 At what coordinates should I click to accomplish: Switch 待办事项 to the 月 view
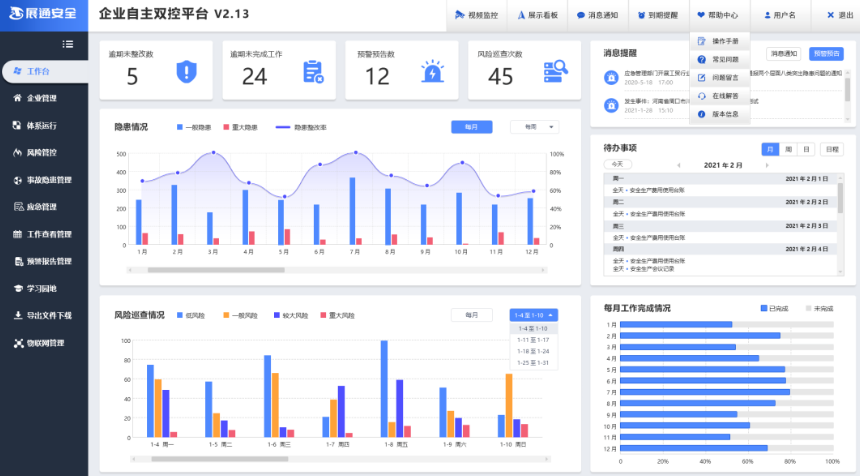tap(770, 149)
